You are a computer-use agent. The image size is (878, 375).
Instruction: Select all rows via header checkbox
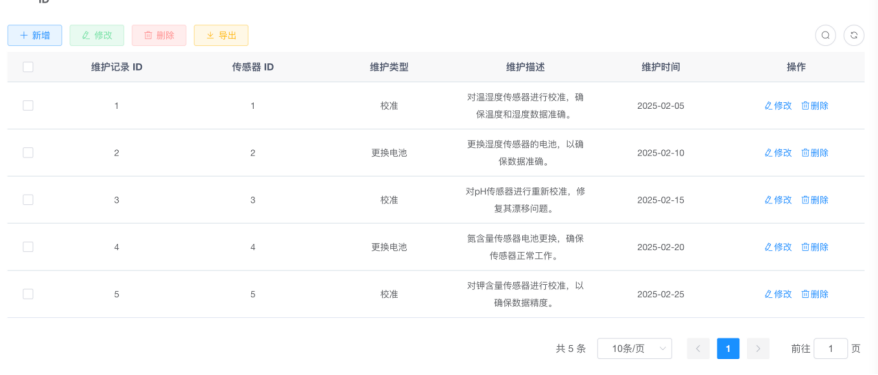(x=28, y=67)
